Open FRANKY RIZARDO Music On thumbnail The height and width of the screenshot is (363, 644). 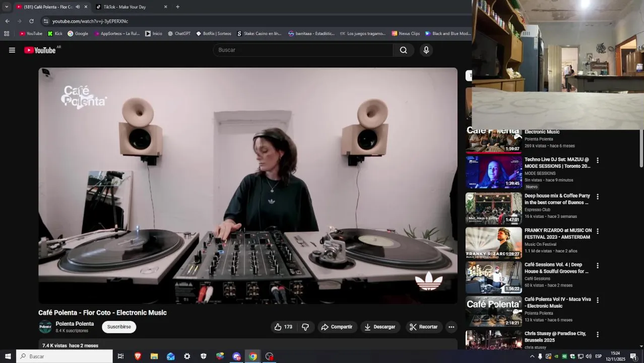tap(494, 243)
